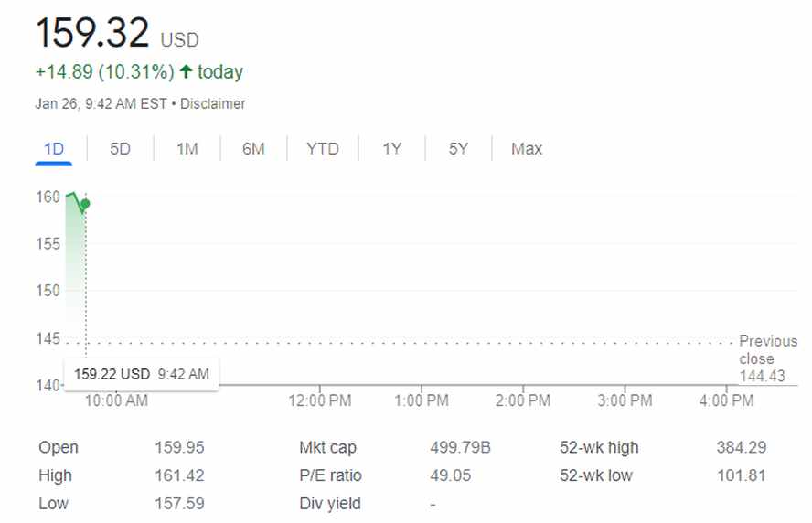
Task: Open the 5Y price chart tab
Action: [x=458, y=149]
